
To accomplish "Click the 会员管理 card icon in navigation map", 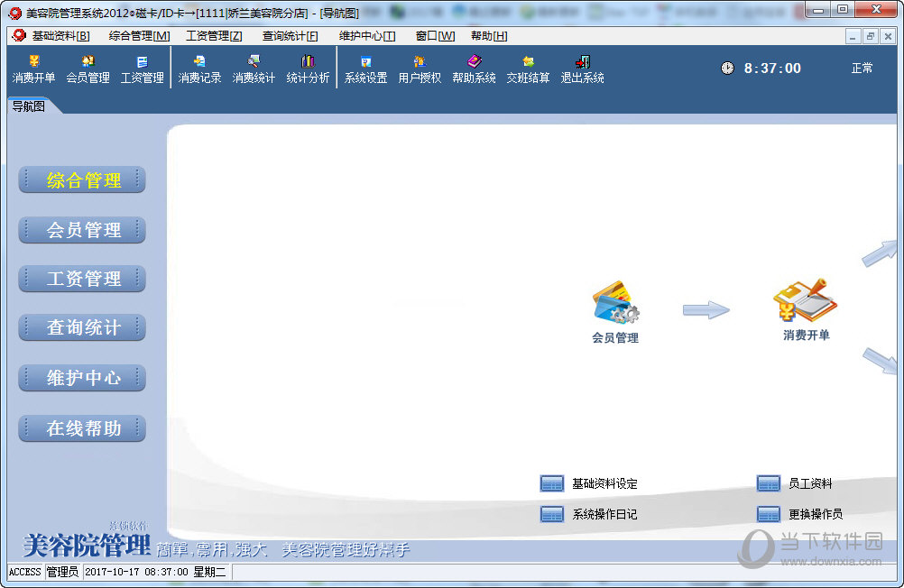I will pyautogui.click(x=615, y=303).
